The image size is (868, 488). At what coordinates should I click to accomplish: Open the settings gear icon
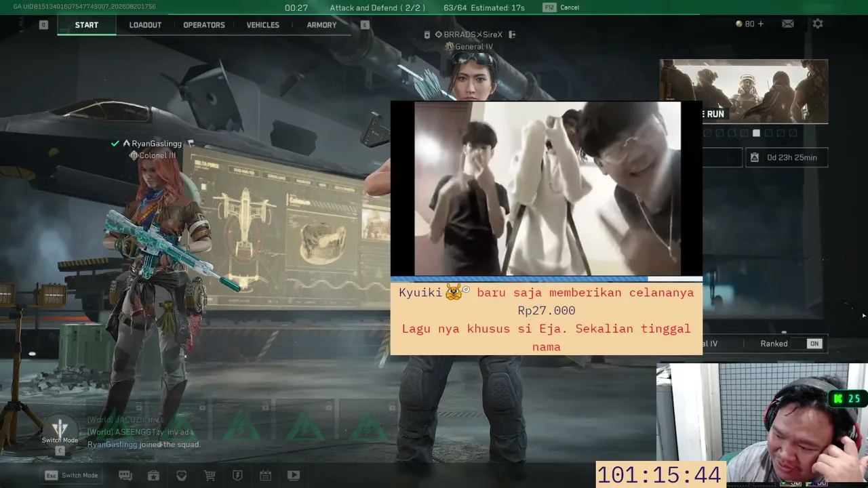pyautogui.click(x=818, y=24)
